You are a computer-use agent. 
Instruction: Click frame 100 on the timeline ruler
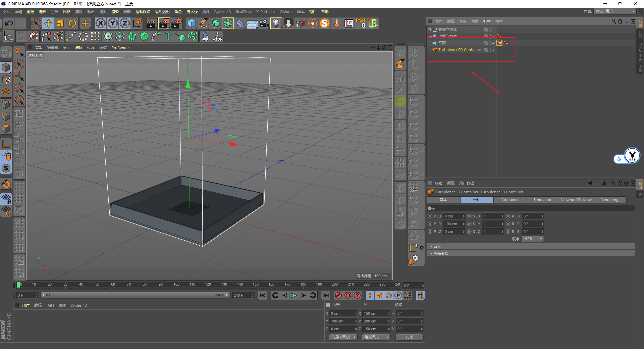coord(176,285)
